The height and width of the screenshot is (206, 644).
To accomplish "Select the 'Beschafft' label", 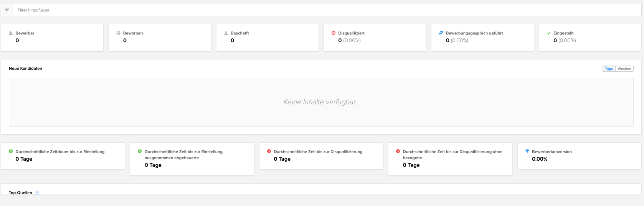I will 240,33.
